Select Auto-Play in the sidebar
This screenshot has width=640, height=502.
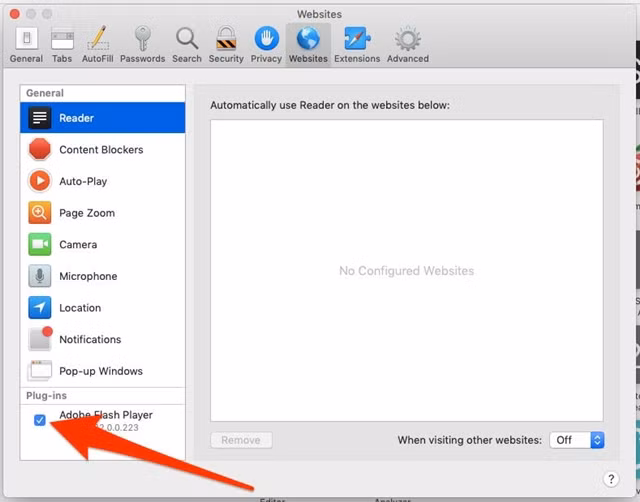pyautogui.click(x=82, y=182)
